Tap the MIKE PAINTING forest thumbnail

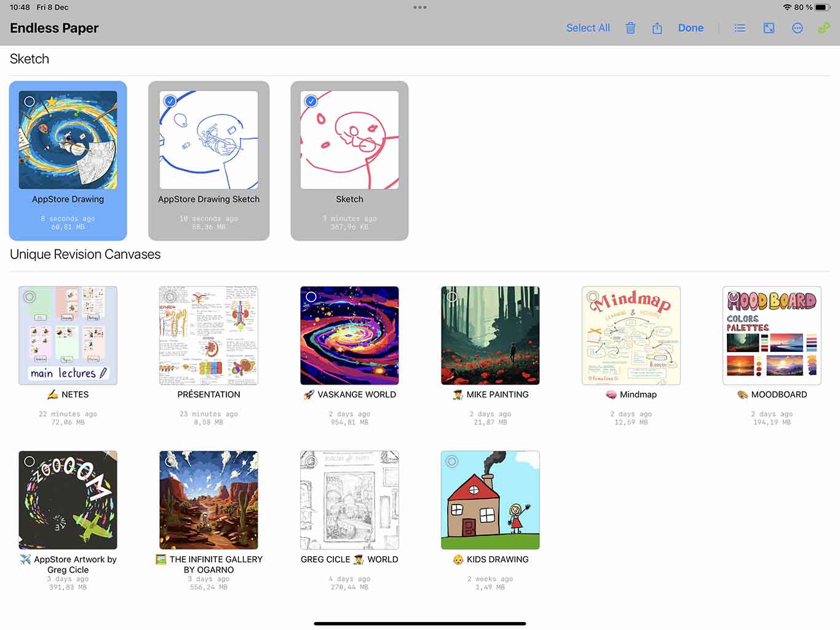pos(490,335)
